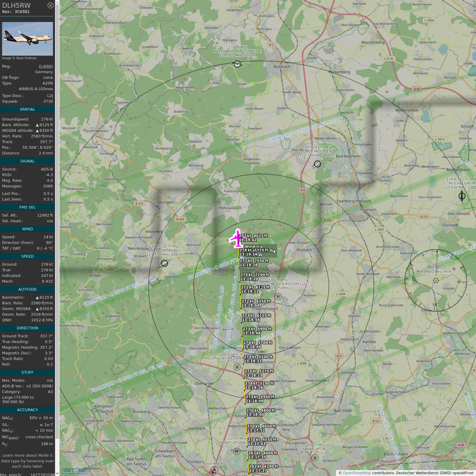This screenshot has height=476, width=476.
Task: Click the 1 NM map scale bar
Action: [x=74, y=471]
